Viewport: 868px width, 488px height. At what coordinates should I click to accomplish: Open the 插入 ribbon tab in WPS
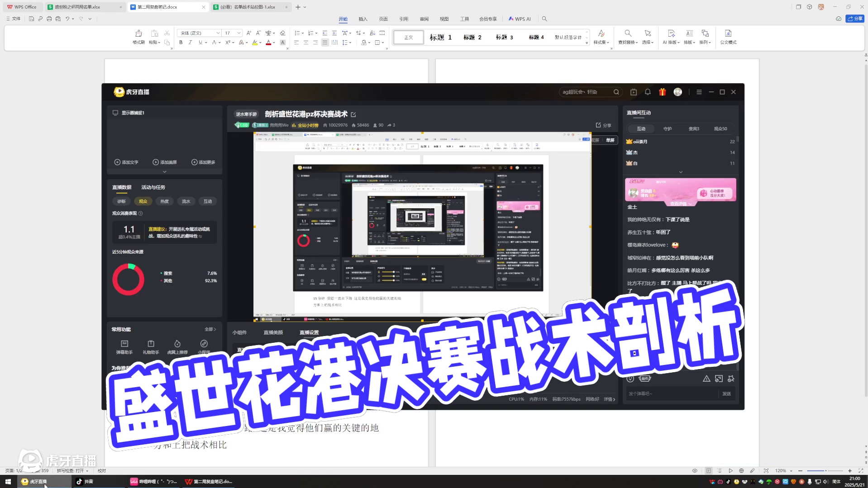coord(362,19)
